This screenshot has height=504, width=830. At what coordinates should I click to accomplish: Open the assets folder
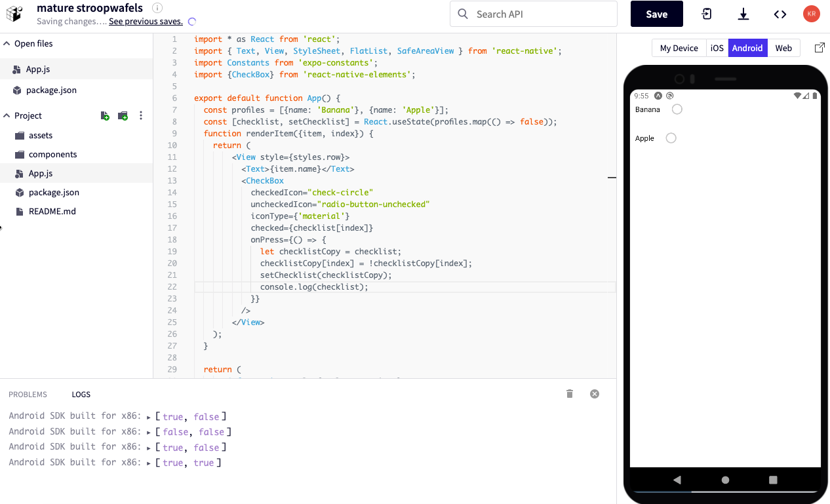point(76,136)
